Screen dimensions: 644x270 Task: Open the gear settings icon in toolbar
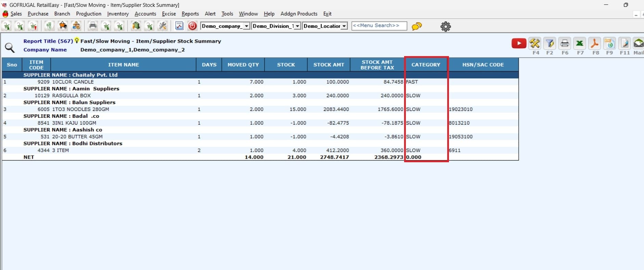click(446, 26)
